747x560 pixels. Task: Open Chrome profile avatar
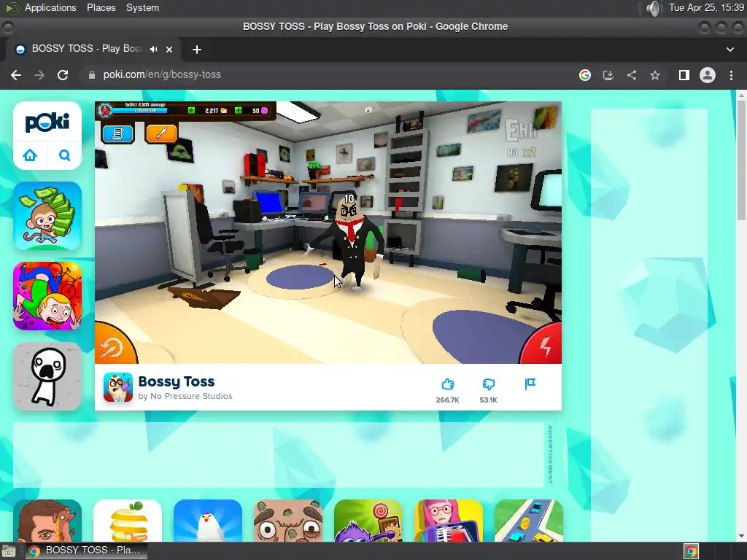pos(708,75)
